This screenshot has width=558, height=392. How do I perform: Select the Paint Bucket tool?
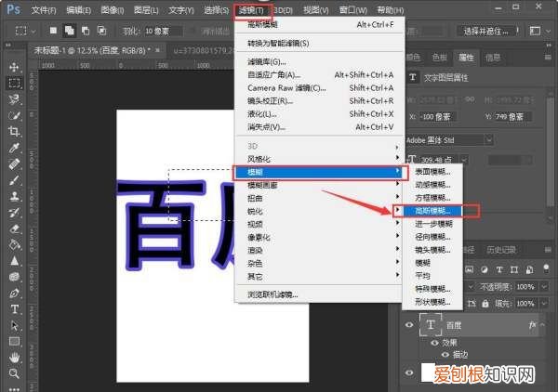click(x=14, y=245)
